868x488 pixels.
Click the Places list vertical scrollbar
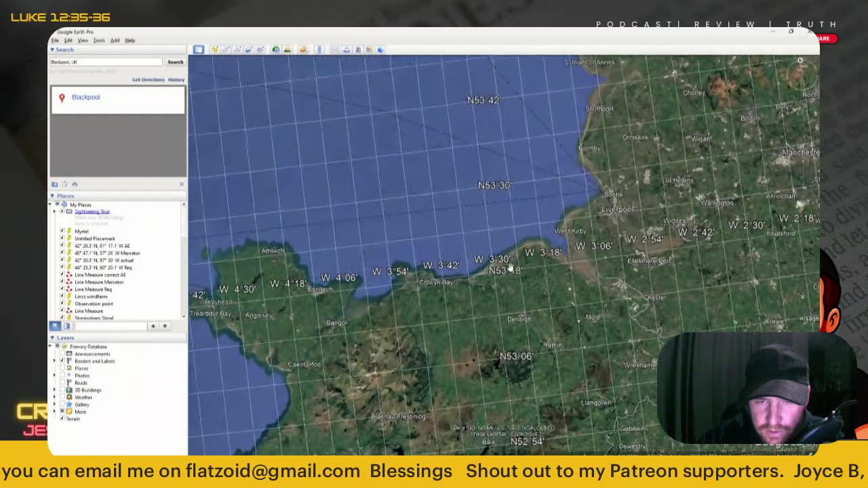[184, 260]
